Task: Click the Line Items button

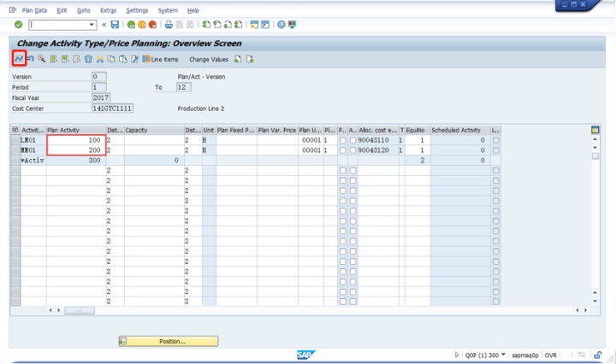Action: (x=160, y=59)
